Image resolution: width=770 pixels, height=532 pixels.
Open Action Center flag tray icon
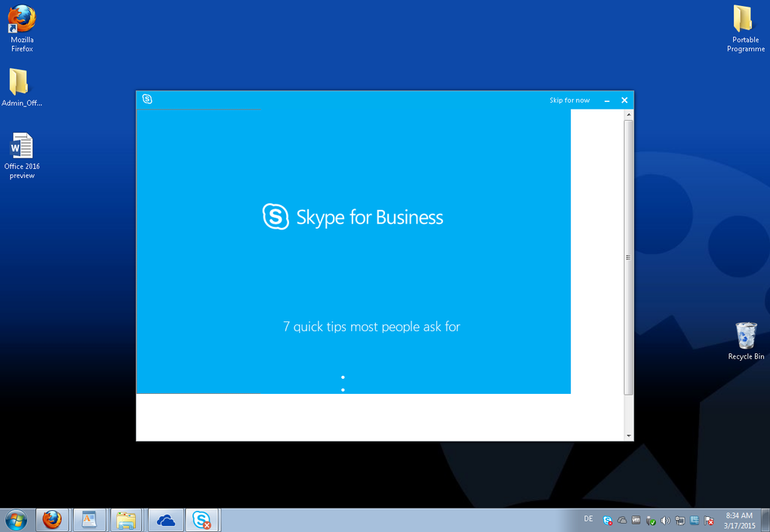tap(709, 521)
